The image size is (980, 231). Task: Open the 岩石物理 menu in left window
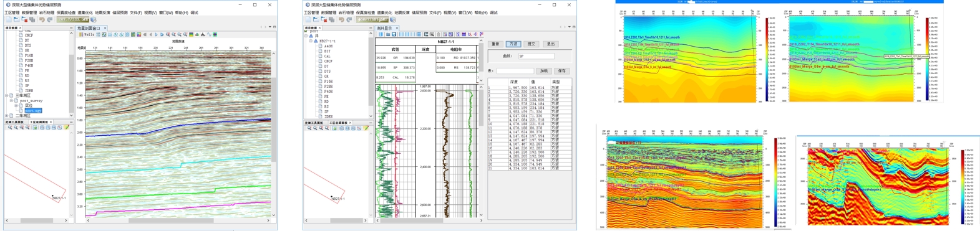coord(47,12)
